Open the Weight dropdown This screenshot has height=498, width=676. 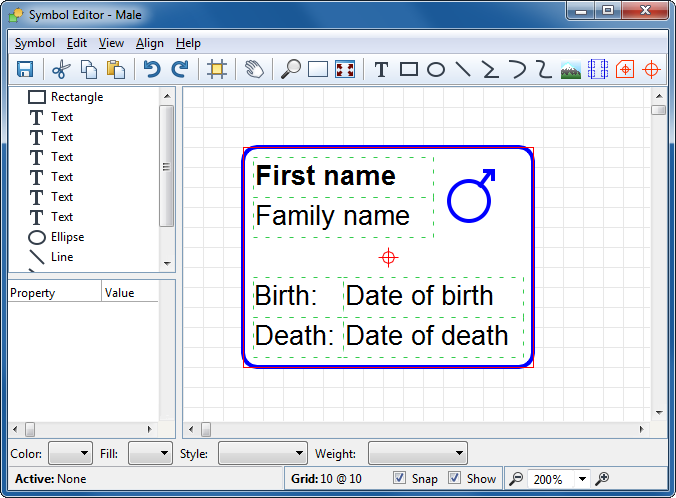[x=417, y=454]
